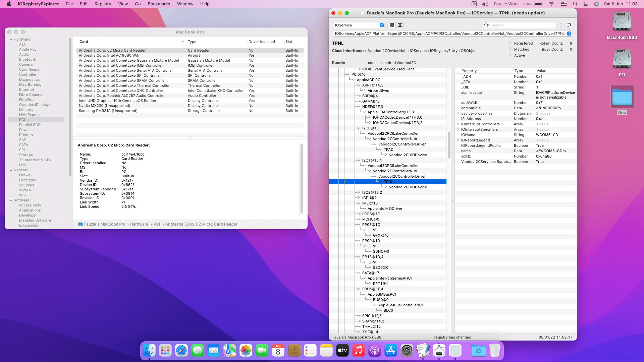Open Calendar from the dock
The height and width of the screenshot is (362, 644).
click(278, 351)
